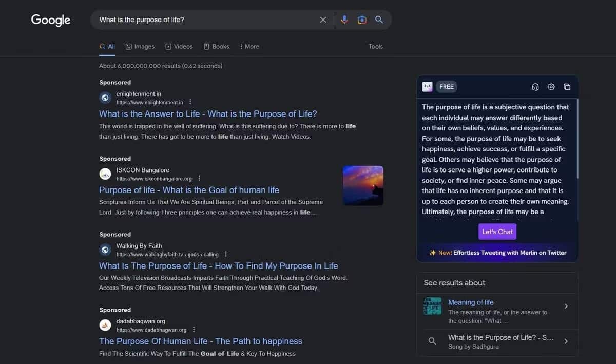616x364 pixels.
Task: Click the magnifier search submit icon
Action: (x=379, y=20)
